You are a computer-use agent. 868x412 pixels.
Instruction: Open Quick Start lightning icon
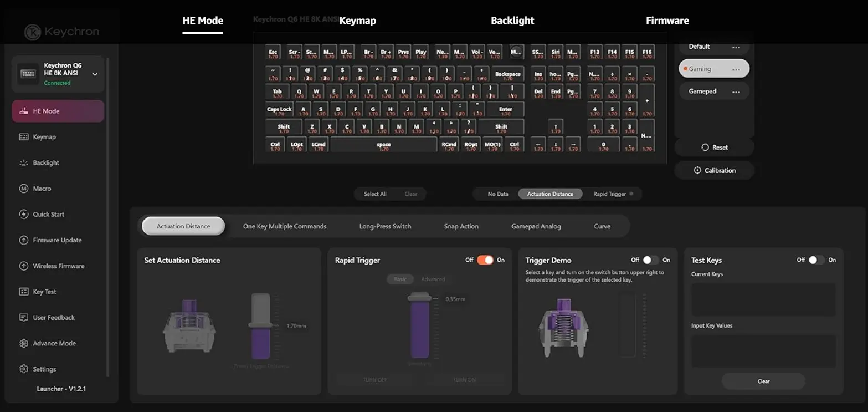(24, 214)
